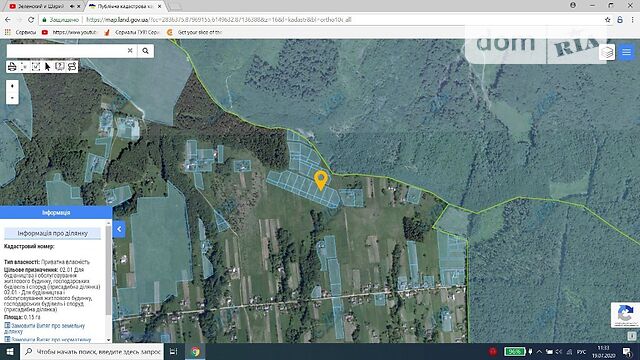Open the blue hamburger menu
The image size is (640, 360).
click(x=627, y=52)
